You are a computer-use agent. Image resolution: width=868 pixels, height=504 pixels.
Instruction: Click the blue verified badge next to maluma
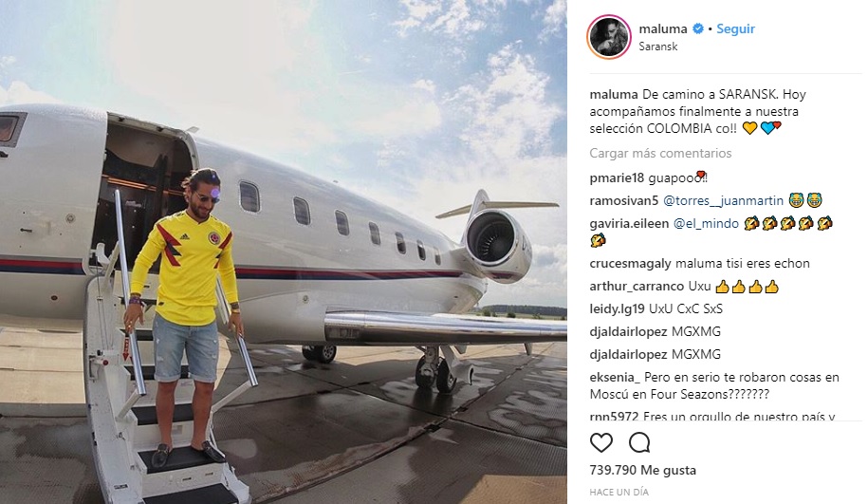coord(698,28)
